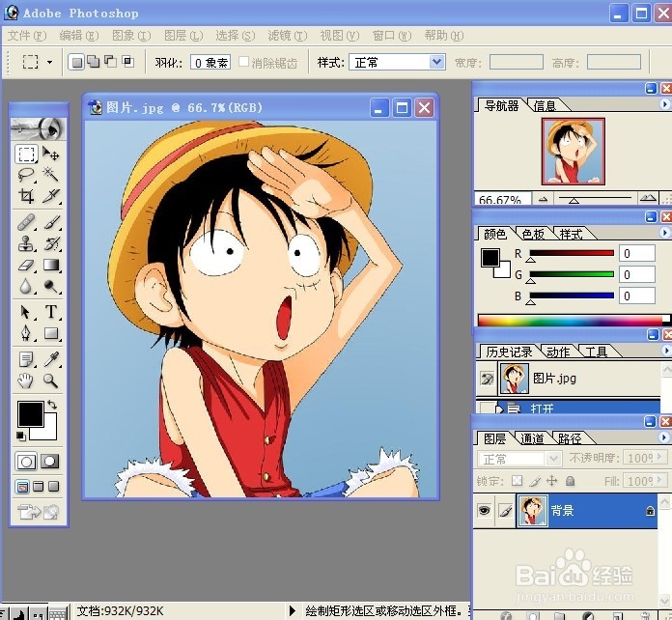The image size is (672, 620).
Task: Select the Clone Stamp tool
Action: [x=26, y=243]
